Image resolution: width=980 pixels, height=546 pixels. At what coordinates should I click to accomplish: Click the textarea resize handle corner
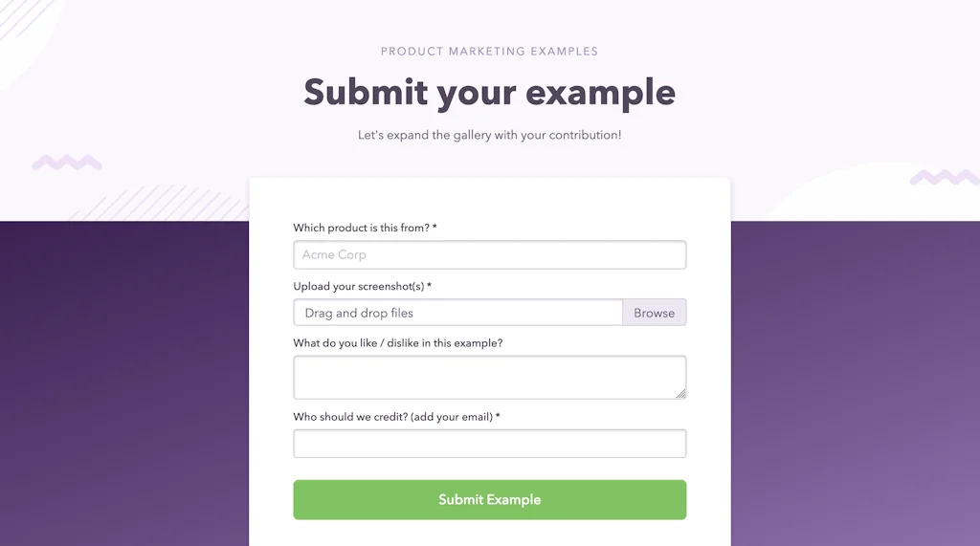[x=681, y=393]
